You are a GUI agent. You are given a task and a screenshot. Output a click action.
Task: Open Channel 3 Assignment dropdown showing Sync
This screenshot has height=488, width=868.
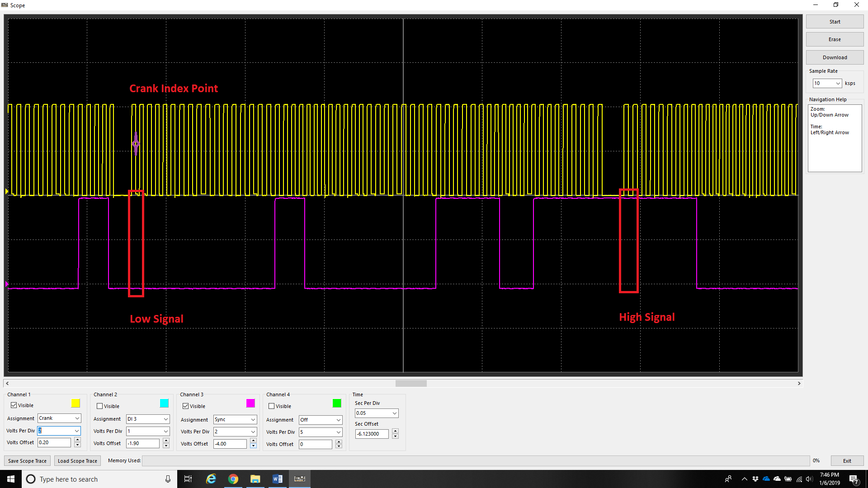235,420
